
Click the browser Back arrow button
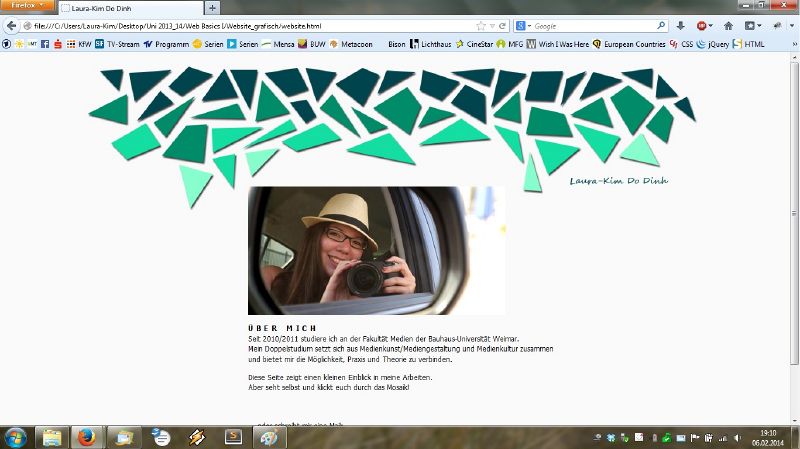tap(11, 26)
